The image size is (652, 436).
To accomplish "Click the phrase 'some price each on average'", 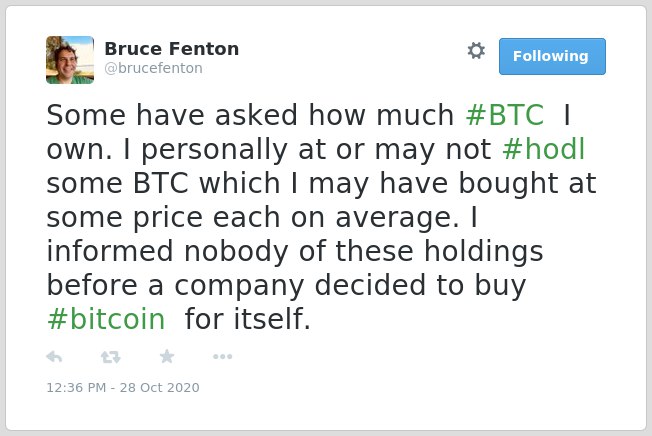I will pyautogui.click(x=252, y=217).
